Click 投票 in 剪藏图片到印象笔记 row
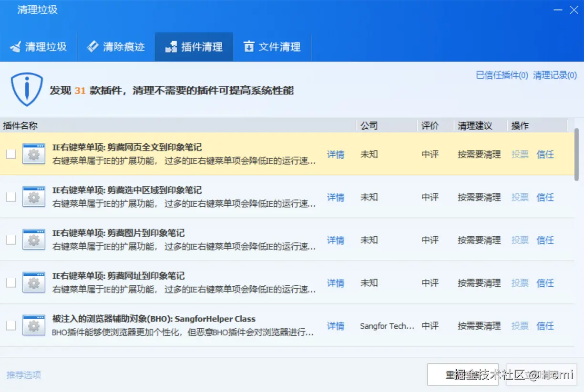 [520, 240]
